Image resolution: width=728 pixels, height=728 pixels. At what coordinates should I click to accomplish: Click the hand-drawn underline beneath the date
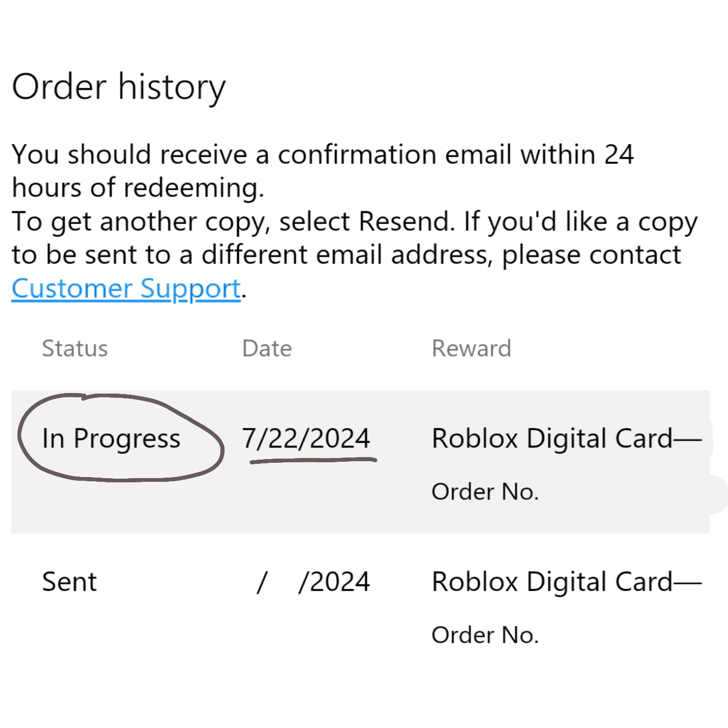pos(313,461)
